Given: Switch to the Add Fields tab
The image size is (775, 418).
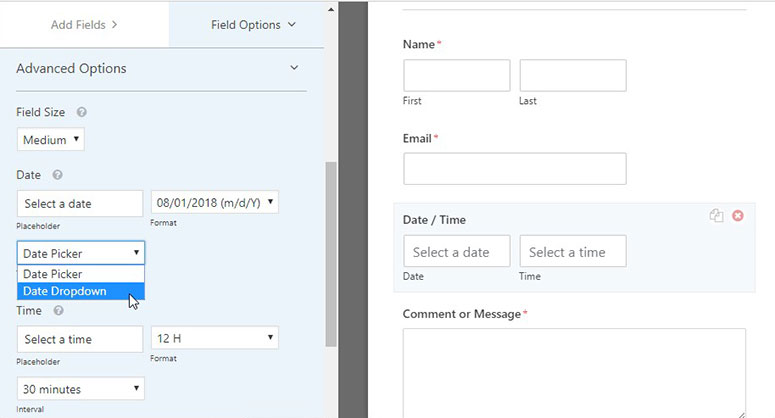Looking at the screenshot, I should click(84, 25).
